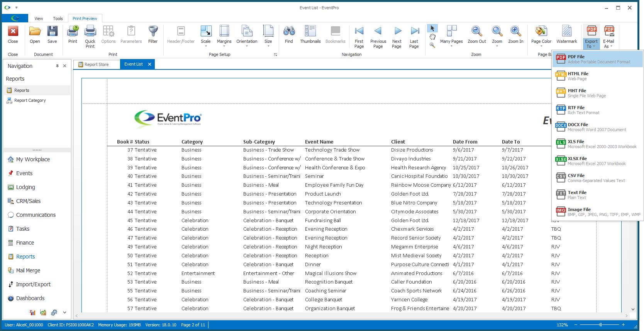Switch to the View ribbon tab
The height and width of the screenshot is (331, 644).
click(x=39, y=19)
